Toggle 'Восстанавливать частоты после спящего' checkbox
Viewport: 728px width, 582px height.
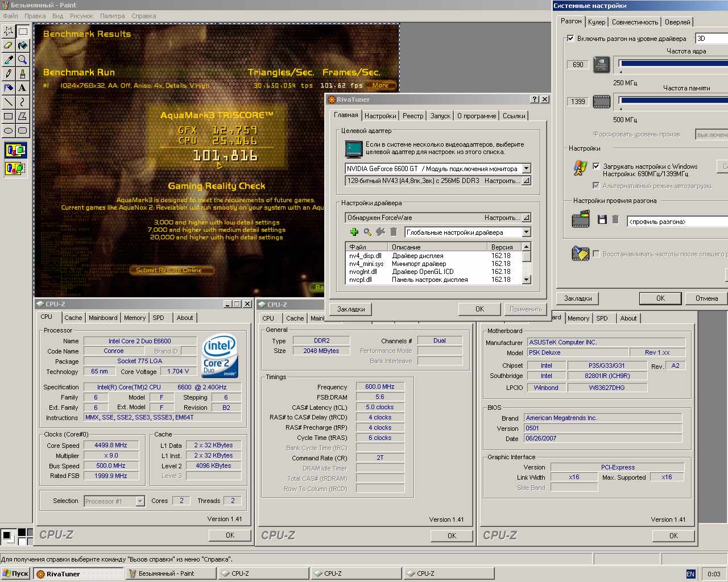click(x=596, y=254)
